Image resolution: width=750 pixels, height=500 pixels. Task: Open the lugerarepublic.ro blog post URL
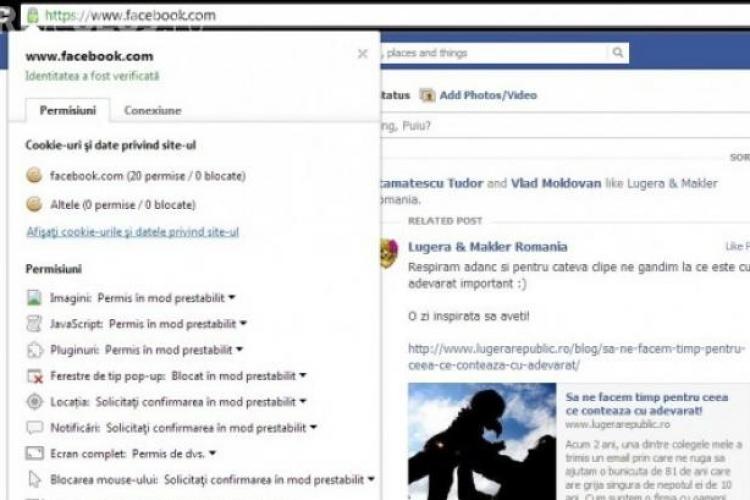tap(576, 357)
